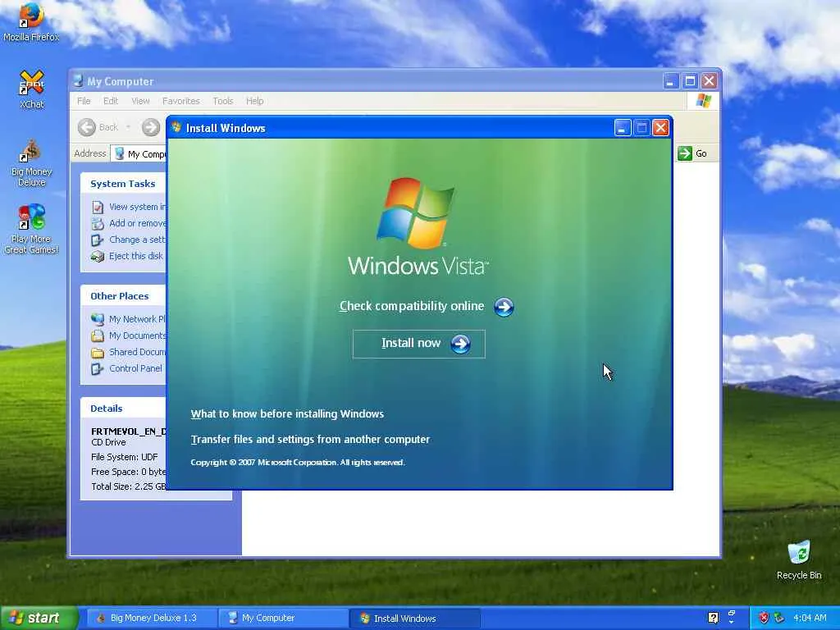Click the Install Windows title bar icon
Screen dimensions: 840x630
pyautogui.click(x=176, y=127)
